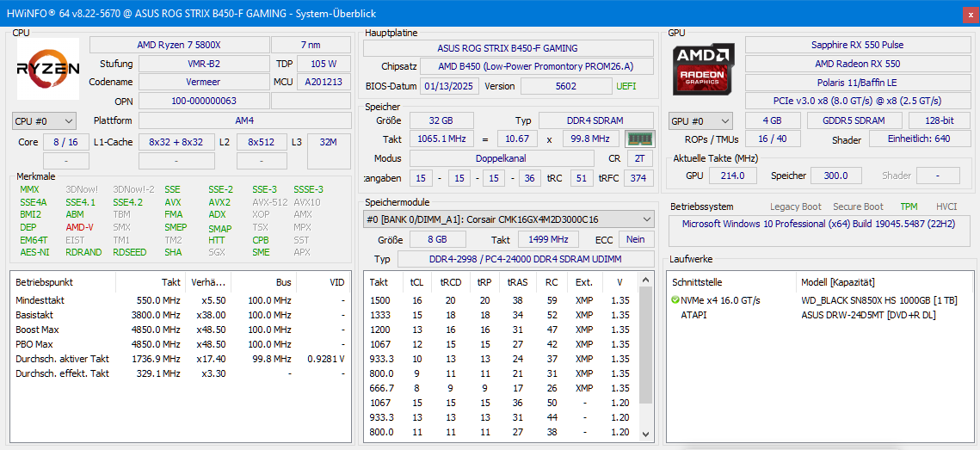Click the A201213 MCU field

[324, 82]
